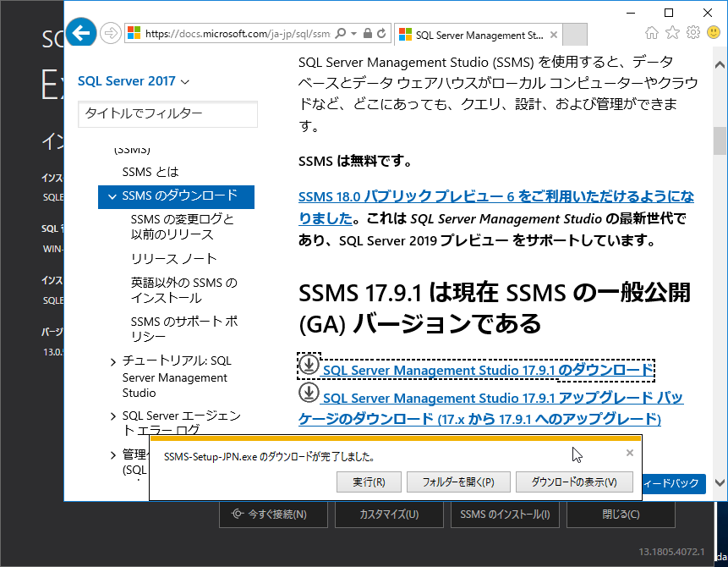The image size is (728, 567).
Task: Open the blank new tab button
Action: pos(575,36)
